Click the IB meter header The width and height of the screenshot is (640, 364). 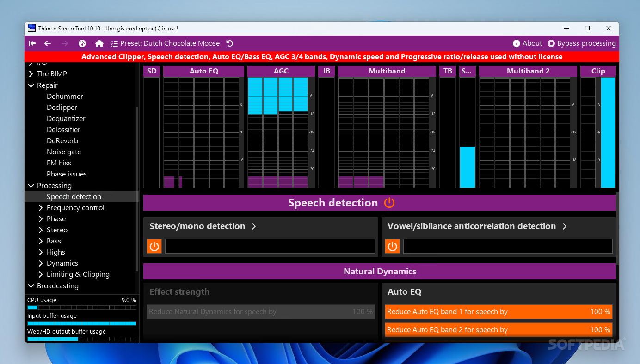pos(326,71)
